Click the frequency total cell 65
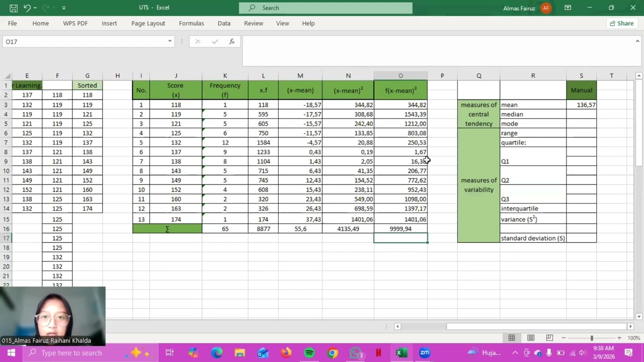Screen dimensions: 644x362 [225, 229]
